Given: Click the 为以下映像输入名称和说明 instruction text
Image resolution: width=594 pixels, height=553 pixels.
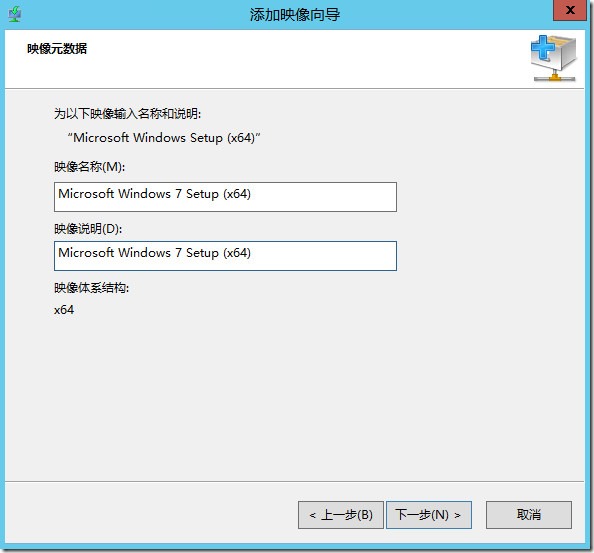Looking at the screenshot, I should click(x=127, y=114).
